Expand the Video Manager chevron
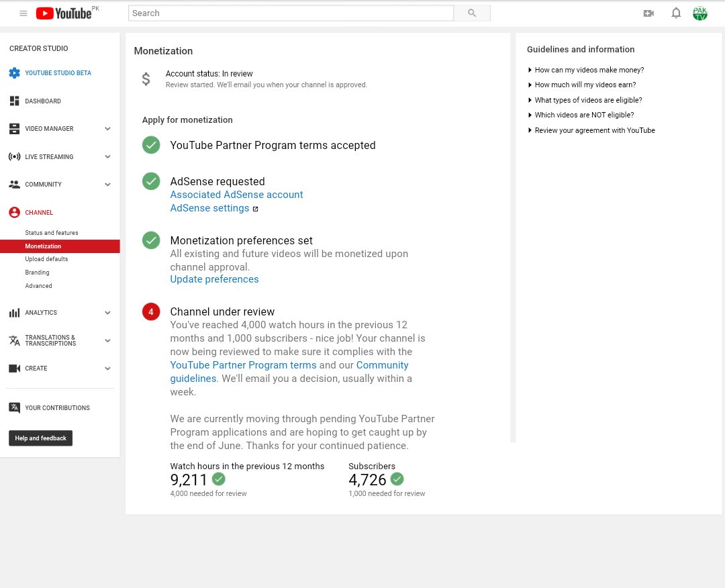Viewport: 725px width, 588px height. (107, 128)
